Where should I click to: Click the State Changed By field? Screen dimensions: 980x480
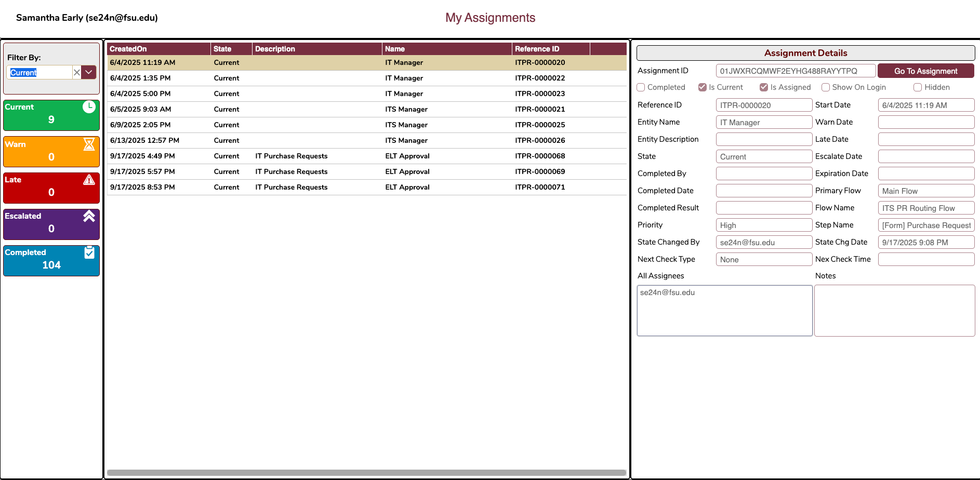point(764,242)
